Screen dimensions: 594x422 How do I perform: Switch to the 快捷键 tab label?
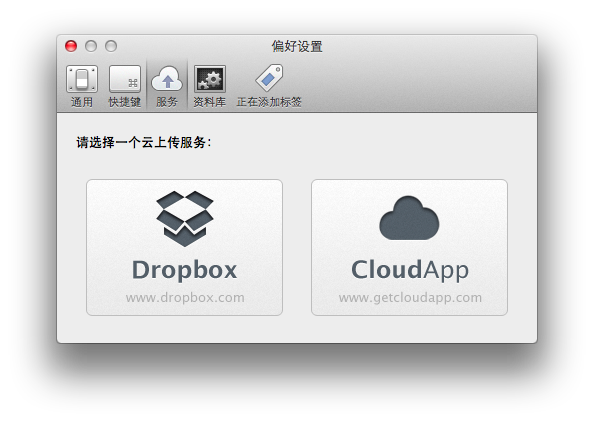click(125, 102)
